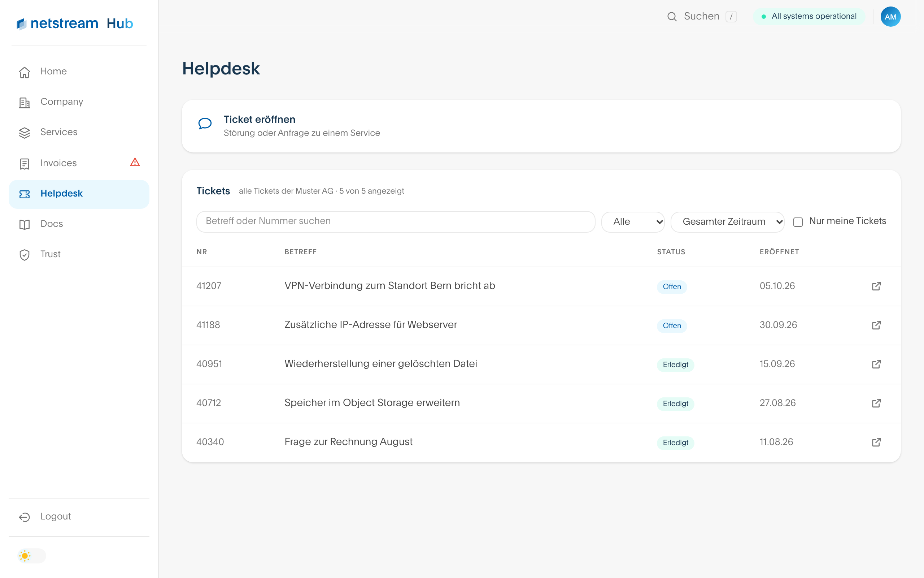Enable the Nur meine Tickets checkbox

click(x=798, y=222)
